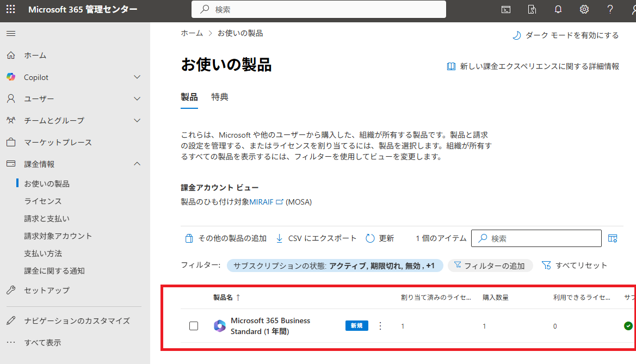Click the help question mark icon
This screenshot has height=364, width=636.
(x=610, y=9)
